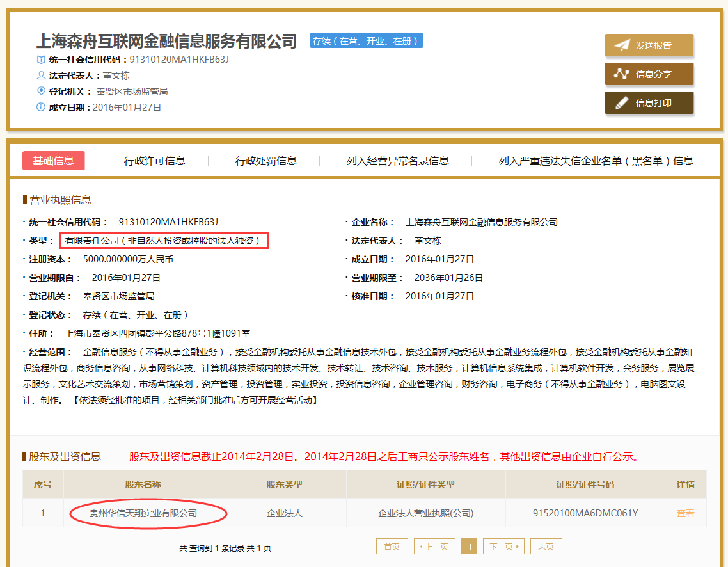Image resolution: width=728 pixels, height=567 pixels.
Task: Click the red notice about 2014年2月28日
Action: pyautogui.click(x=385, y=456)
